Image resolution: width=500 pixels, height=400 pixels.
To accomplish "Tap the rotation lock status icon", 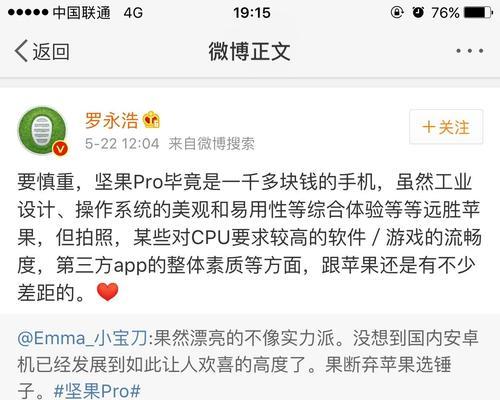I will [x=397, y=13].
